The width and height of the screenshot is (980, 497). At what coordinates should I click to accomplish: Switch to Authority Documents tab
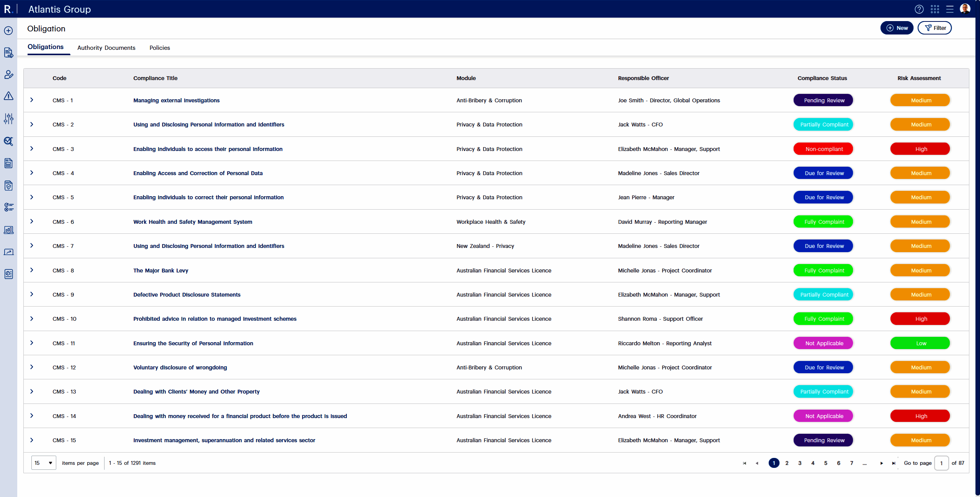tap(106, 48)
